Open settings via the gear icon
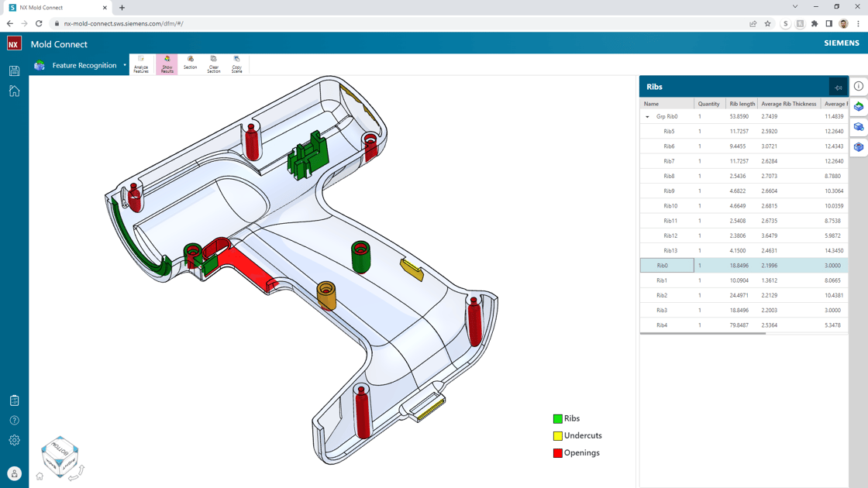 point(14,440)
